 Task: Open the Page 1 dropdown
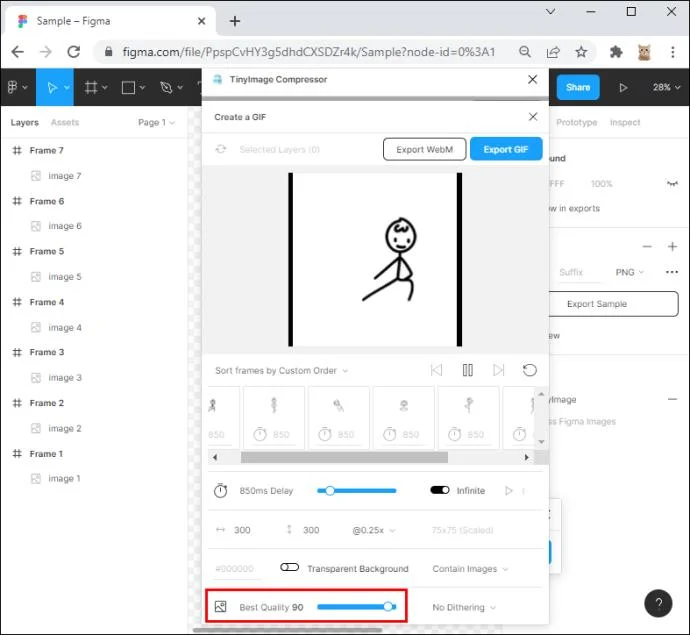coord(156,122)
